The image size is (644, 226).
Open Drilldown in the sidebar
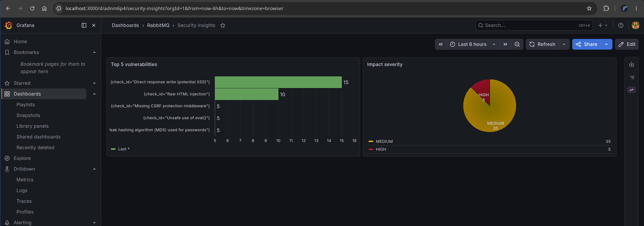click(24, 169)
